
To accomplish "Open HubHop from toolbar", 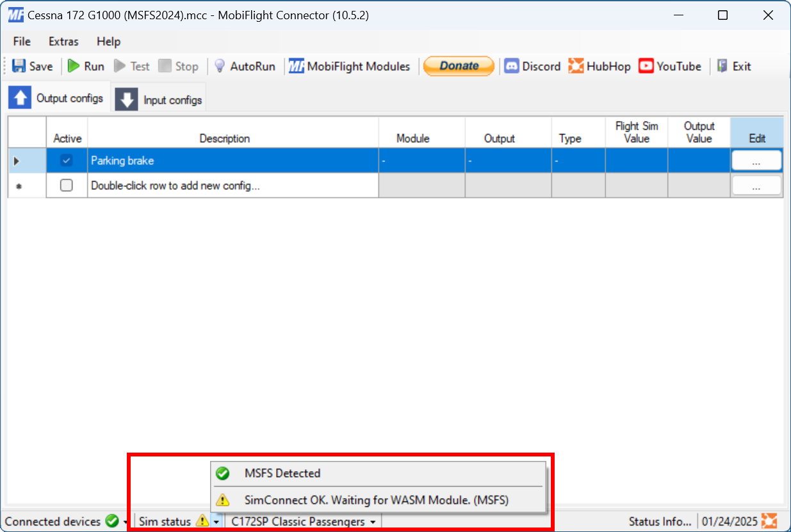I will pyautogui.click(x=599, y=66).
